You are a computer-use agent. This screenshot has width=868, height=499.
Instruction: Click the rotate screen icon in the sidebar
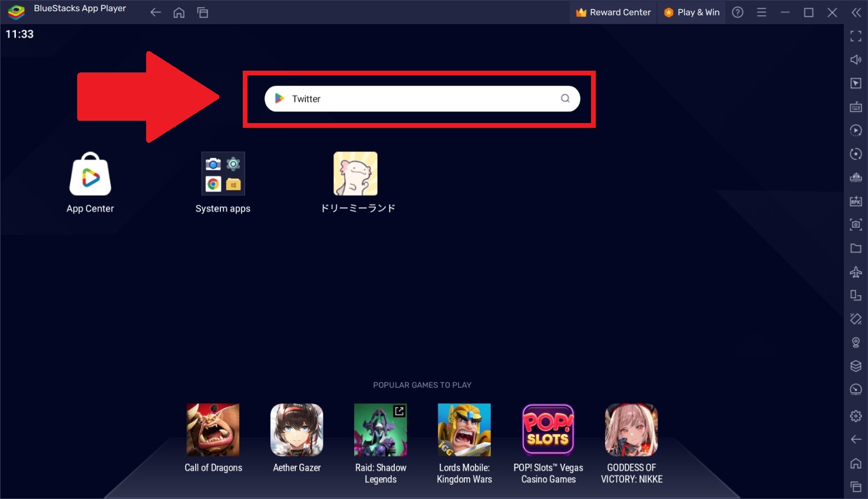tap(856, 295)
